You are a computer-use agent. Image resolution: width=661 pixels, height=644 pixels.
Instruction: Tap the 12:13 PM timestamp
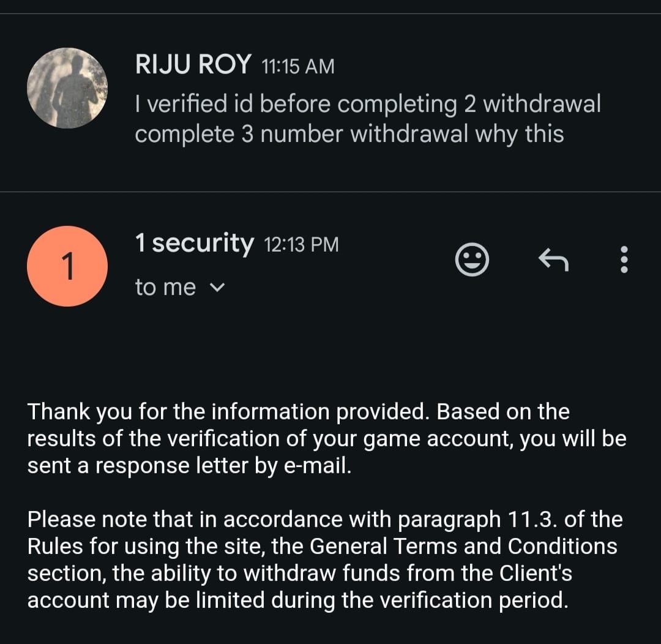tap(301, 245)
